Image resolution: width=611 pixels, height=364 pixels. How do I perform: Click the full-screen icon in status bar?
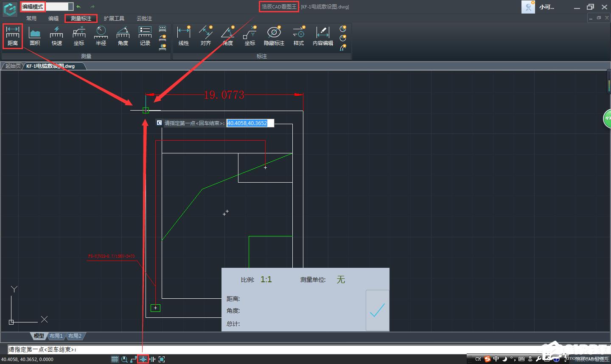[x=162, y=359]
